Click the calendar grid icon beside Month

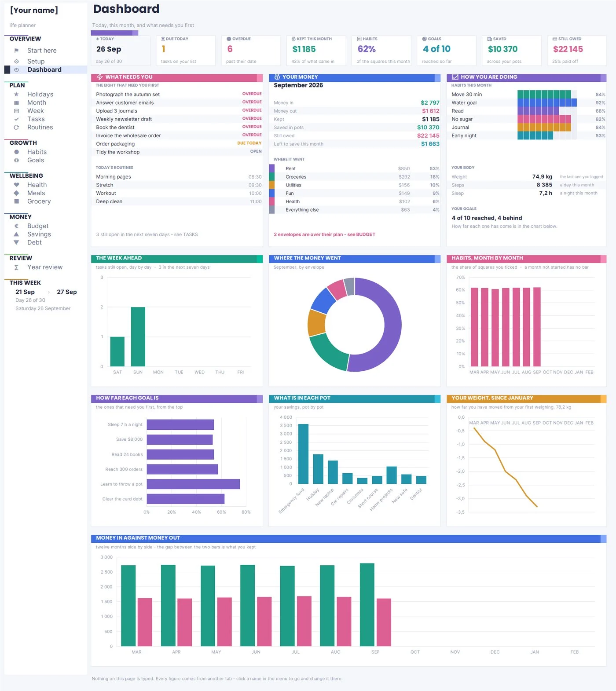pyautogui.click(x=16, y=102)
